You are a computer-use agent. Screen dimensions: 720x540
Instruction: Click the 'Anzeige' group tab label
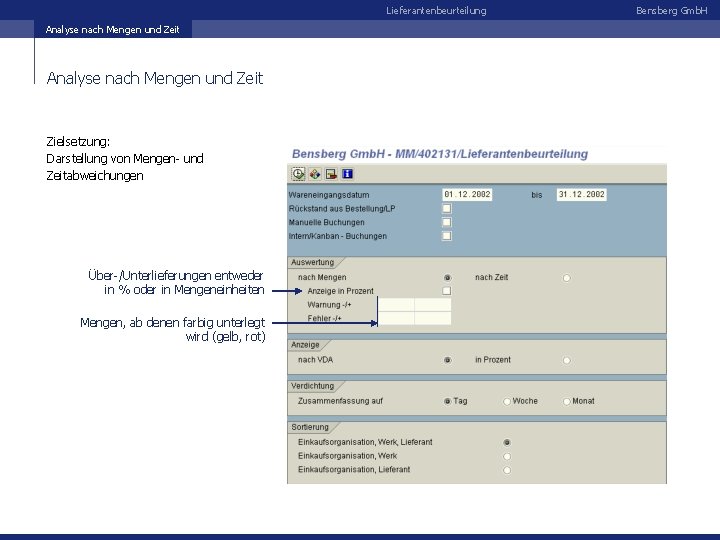[x=305, y=345]
